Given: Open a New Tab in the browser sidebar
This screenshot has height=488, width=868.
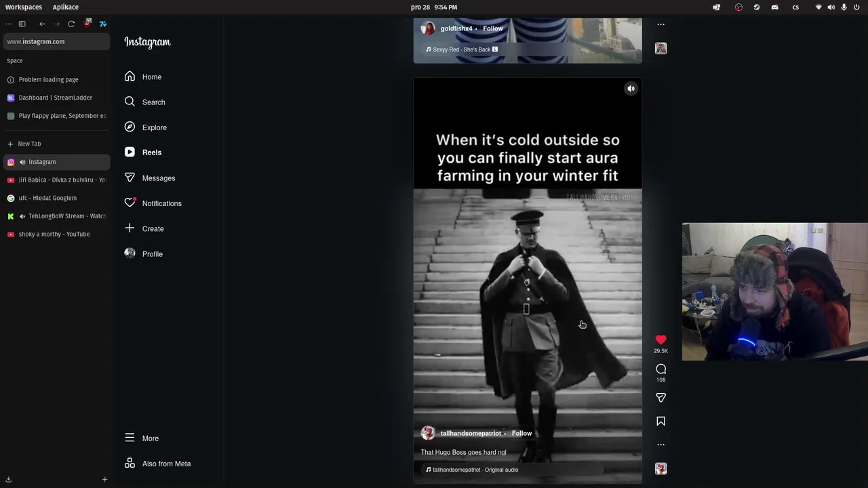Looking at the screenshot, I should 29,144.
